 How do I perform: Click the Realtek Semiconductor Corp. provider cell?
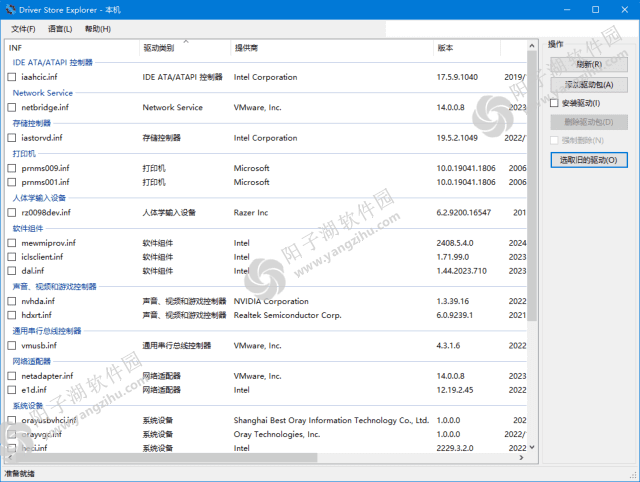287,315
